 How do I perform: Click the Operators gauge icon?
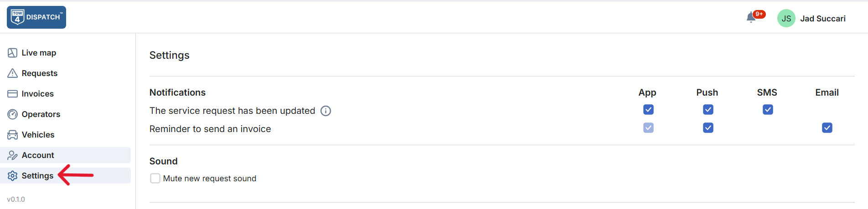coord(13,114)
